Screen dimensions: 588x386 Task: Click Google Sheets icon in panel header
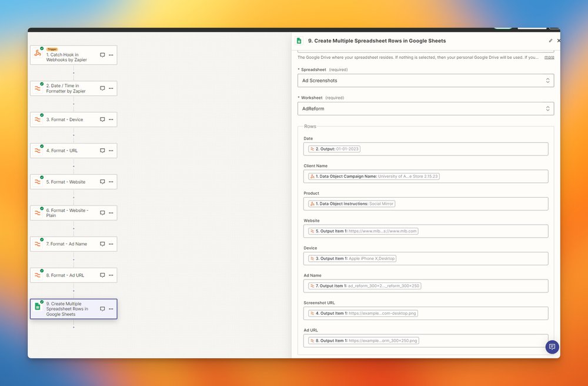point(299,41)
